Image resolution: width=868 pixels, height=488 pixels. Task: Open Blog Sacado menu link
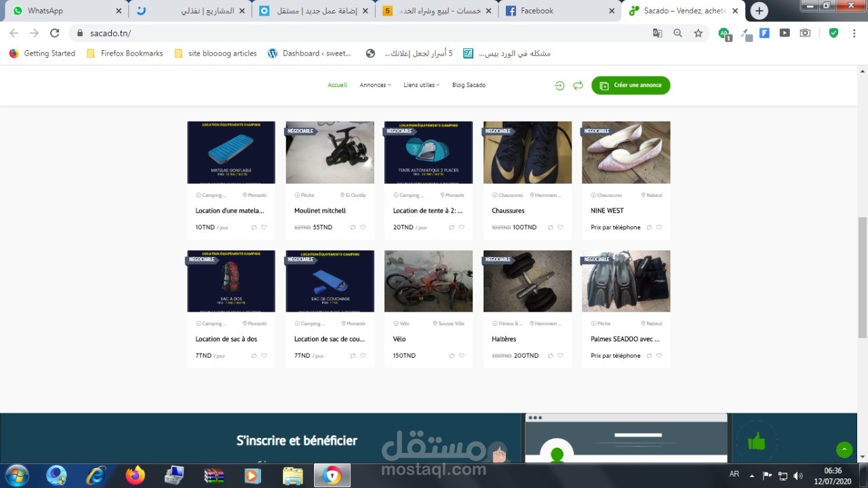[469, 85]
